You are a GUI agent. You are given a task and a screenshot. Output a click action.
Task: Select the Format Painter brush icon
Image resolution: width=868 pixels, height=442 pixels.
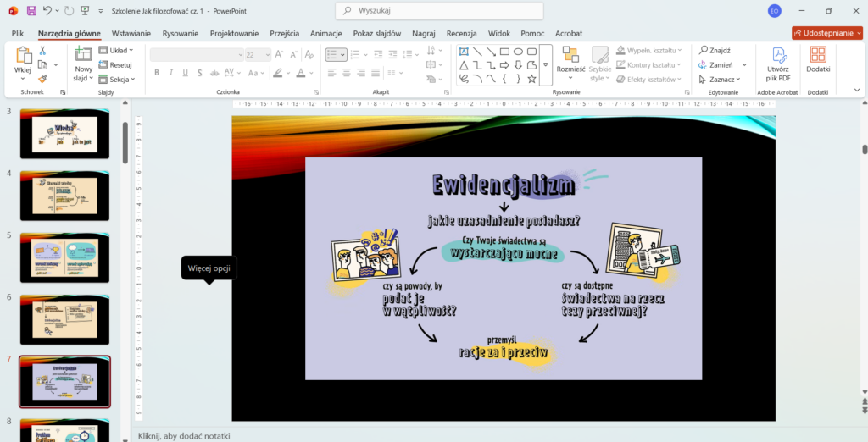point(42,79)
